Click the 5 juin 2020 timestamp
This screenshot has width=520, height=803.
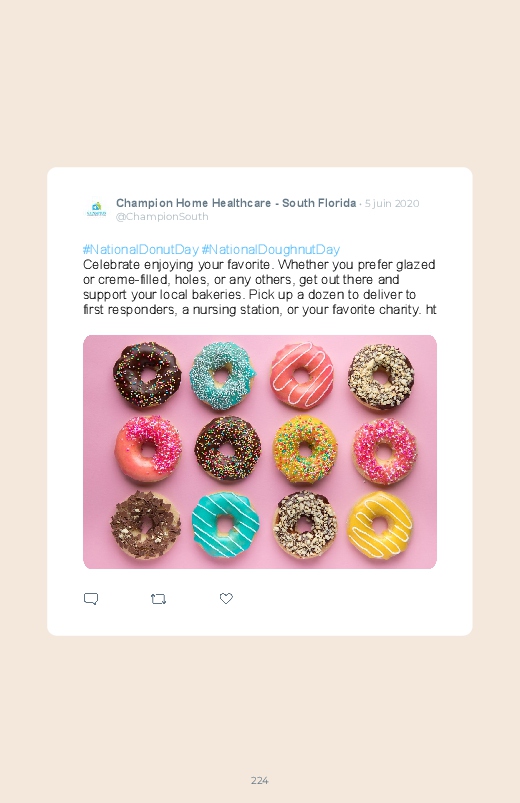392,203
